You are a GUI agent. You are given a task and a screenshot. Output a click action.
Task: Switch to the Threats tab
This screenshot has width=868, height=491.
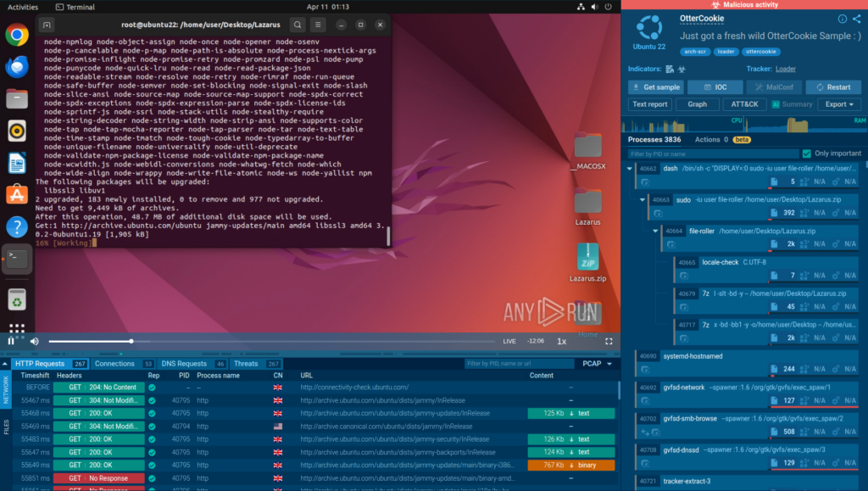point(246,364)
